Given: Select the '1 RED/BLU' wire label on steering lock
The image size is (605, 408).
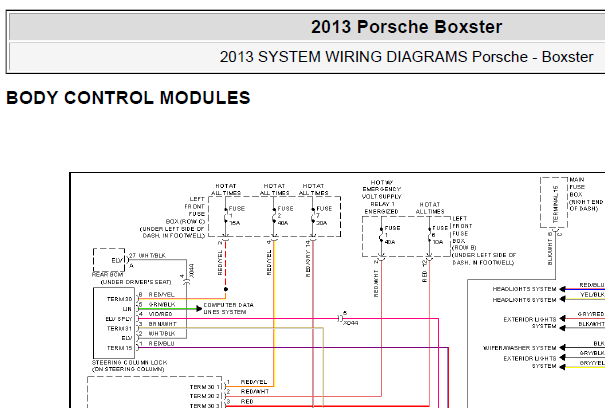Looking at the screenshot, I should (157, 343).
